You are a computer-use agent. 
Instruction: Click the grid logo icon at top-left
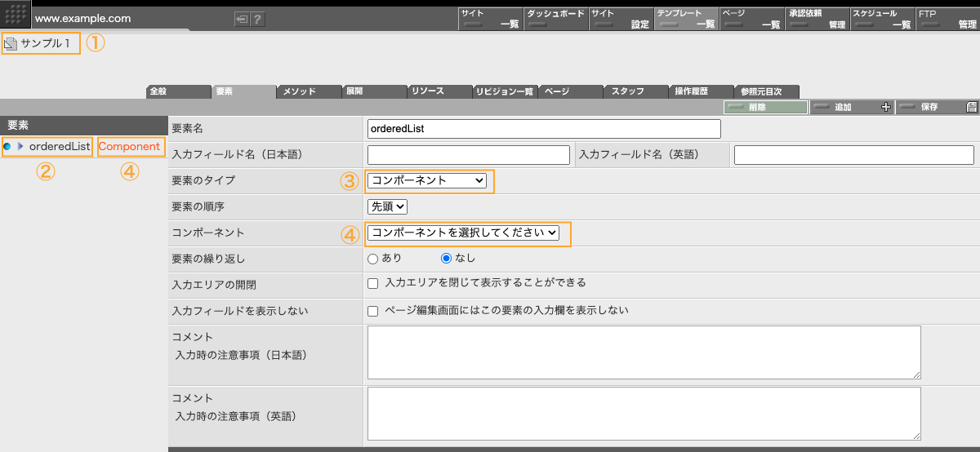[16, 16]
